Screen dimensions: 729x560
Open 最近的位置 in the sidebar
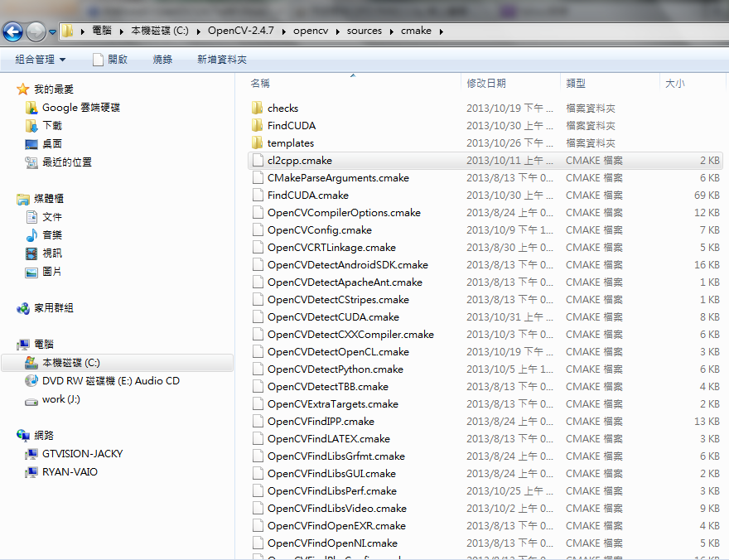(x=58, y=162)
